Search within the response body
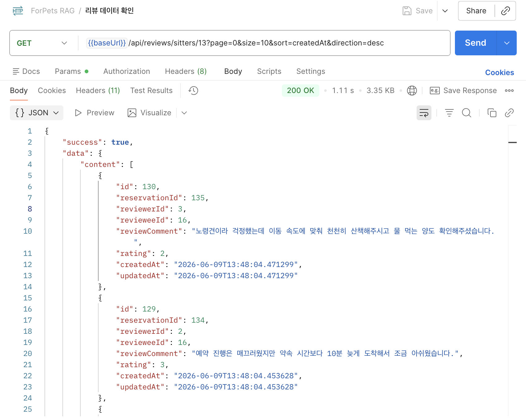The height and width of the screenshot is (420, 526). click(x=466, y=113)
